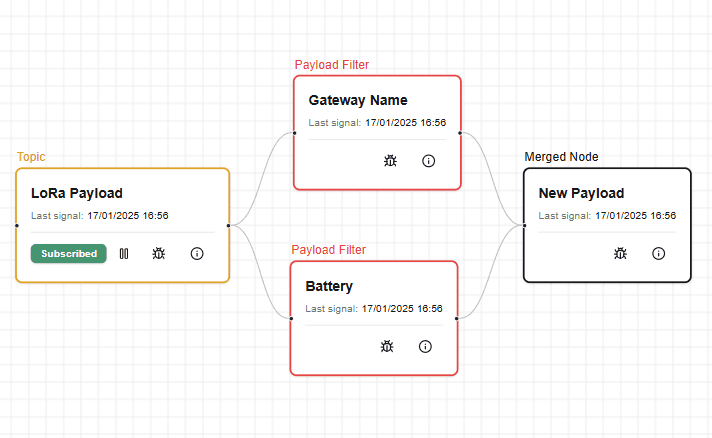Show info icon on Gateway Name node

pyautogui.click(x=428, y=161)
